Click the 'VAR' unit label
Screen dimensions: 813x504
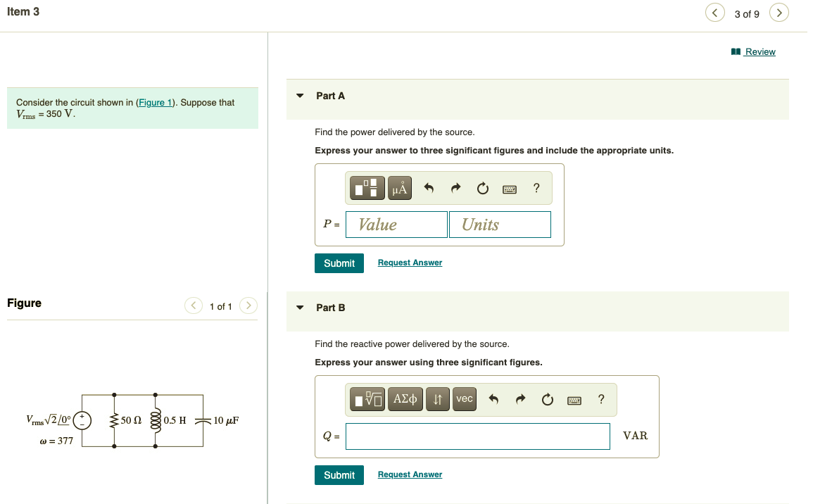(x=635, y=436)
